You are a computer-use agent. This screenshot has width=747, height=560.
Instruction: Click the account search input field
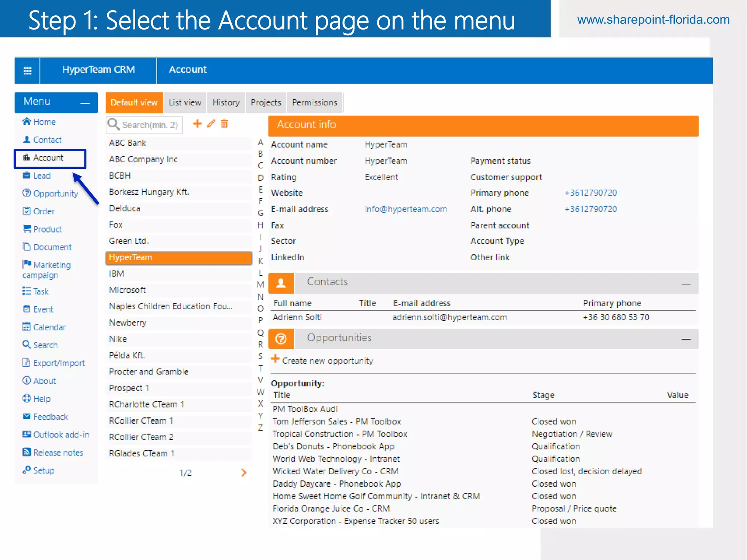pyautogui.click(x=150, y=125)
